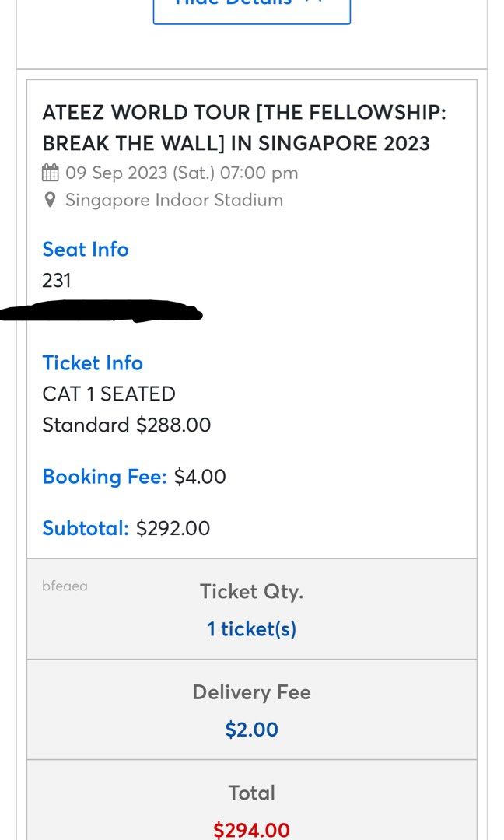This screenshot has height=840, width=504.
Task: Click the Seat Info heading
Action: click(86, 250)
